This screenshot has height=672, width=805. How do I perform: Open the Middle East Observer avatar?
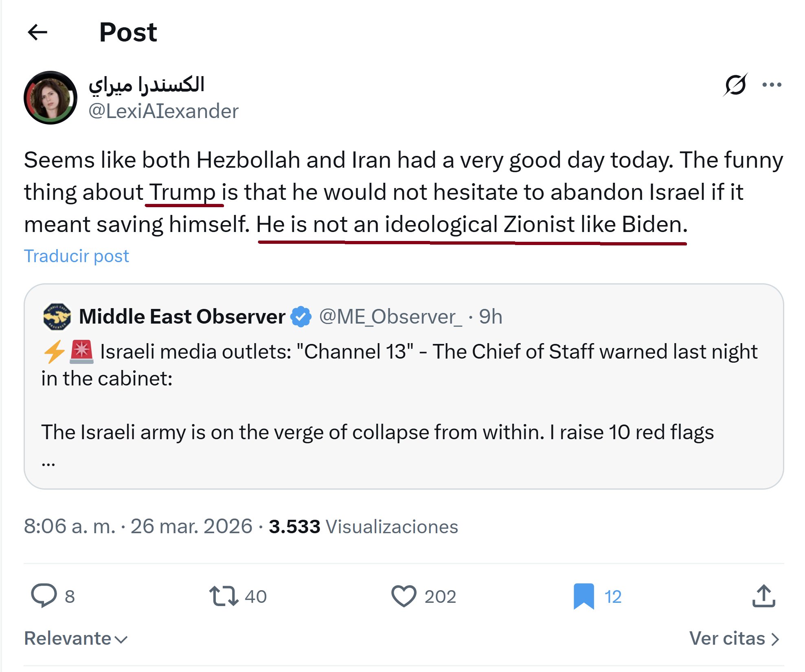tap(57, 316)
